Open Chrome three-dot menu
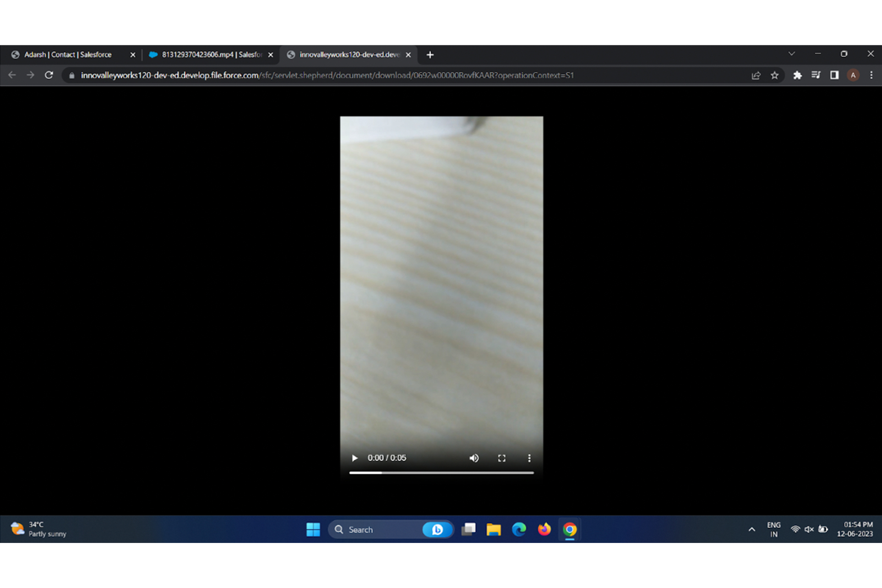Screen dimensions: 882x588 pyautogui.click(x=871, y=75)
